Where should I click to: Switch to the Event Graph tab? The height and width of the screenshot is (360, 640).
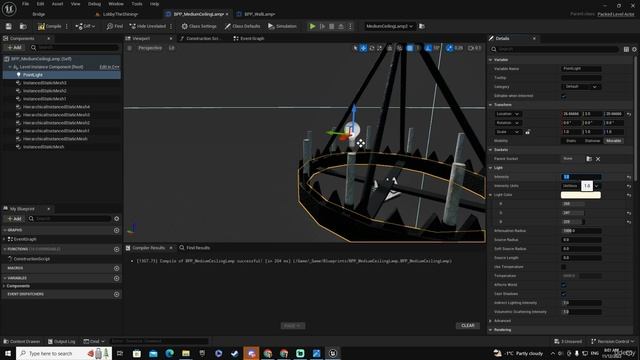[x=249, y=38]
